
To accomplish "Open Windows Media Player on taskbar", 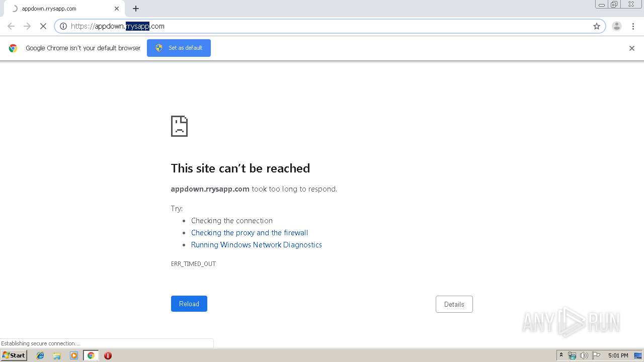I will [74, 355].
